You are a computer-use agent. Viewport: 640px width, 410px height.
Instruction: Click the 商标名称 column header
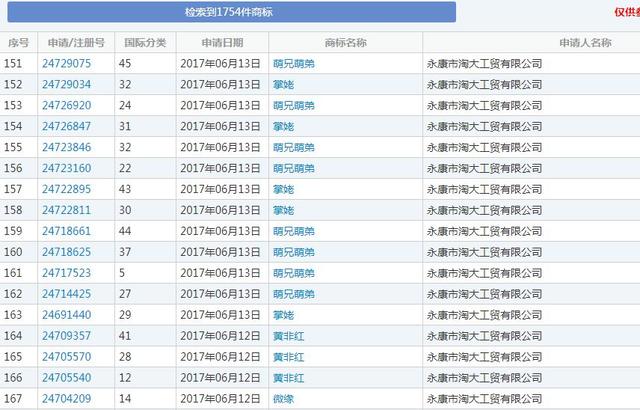point(345,43)
